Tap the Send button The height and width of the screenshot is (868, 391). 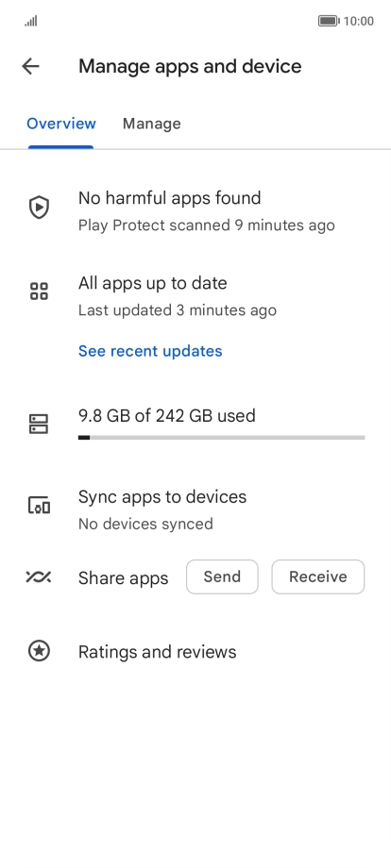(x=222, y=576)
